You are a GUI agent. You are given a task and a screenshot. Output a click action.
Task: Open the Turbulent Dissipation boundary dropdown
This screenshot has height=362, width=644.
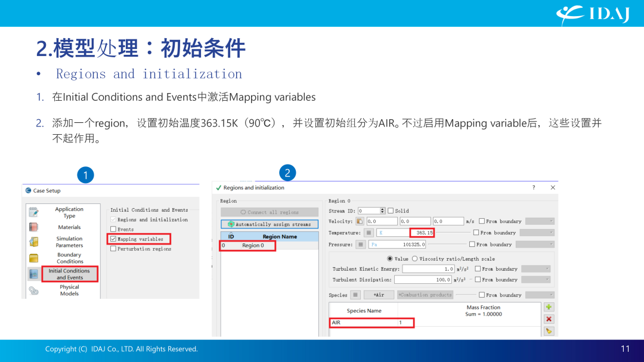point(535,280)
